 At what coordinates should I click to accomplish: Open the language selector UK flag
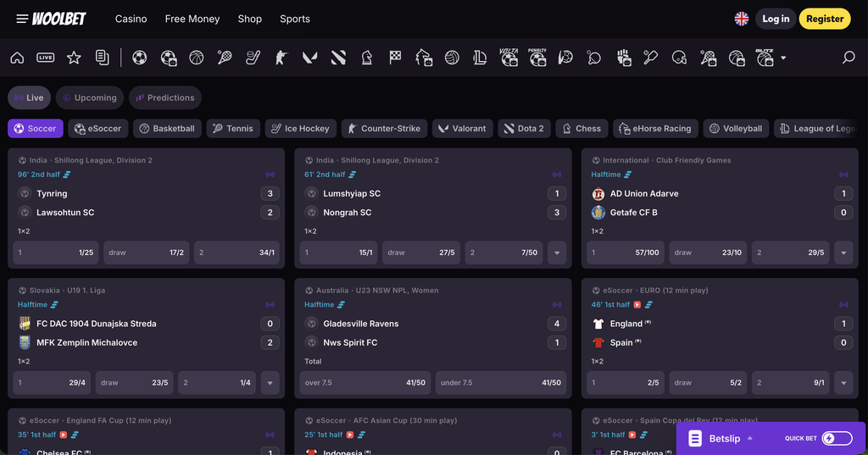click(741, 19)
